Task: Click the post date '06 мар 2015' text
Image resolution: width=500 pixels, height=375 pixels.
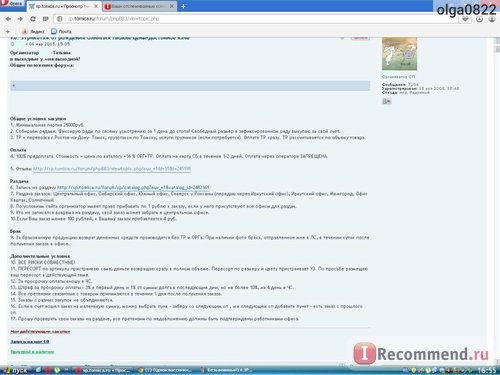Action: tap(49, 44)
